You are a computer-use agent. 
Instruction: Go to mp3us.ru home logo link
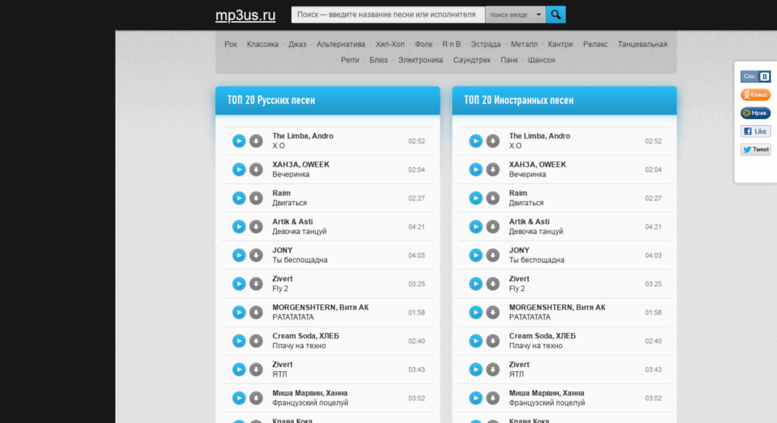point(245,15)
